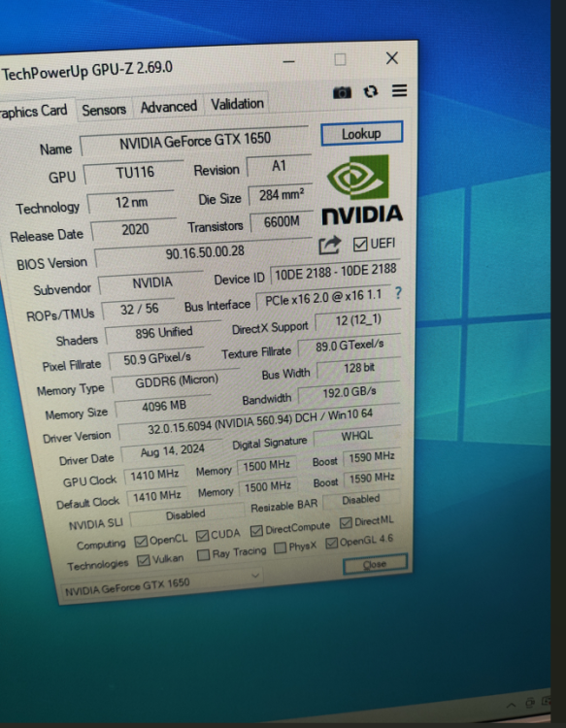Click the Revision field A1
This screenshot has height=728, width=566.
[x=279, y=166]
